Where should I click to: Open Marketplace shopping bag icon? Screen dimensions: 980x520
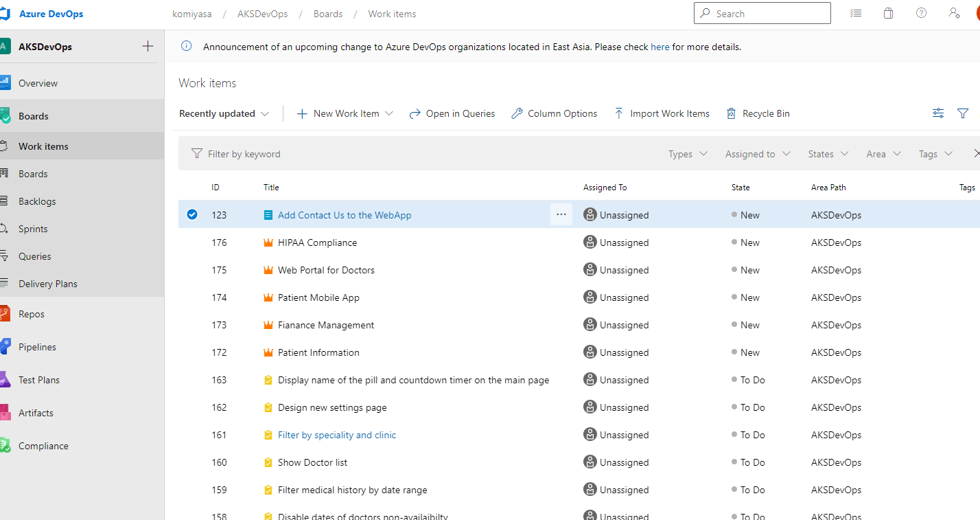[889, 13]
